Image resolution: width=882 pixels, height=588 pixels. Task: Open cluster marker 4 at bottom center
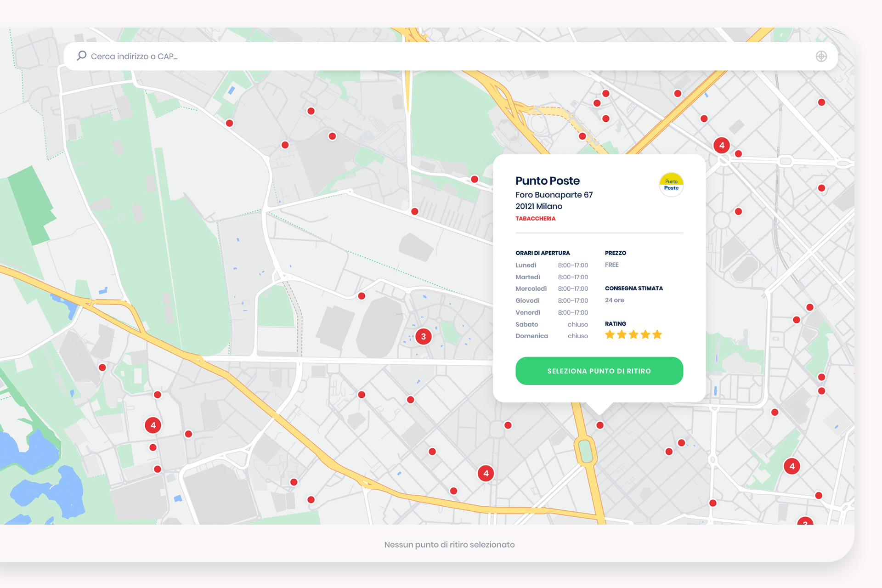(486, 473)
